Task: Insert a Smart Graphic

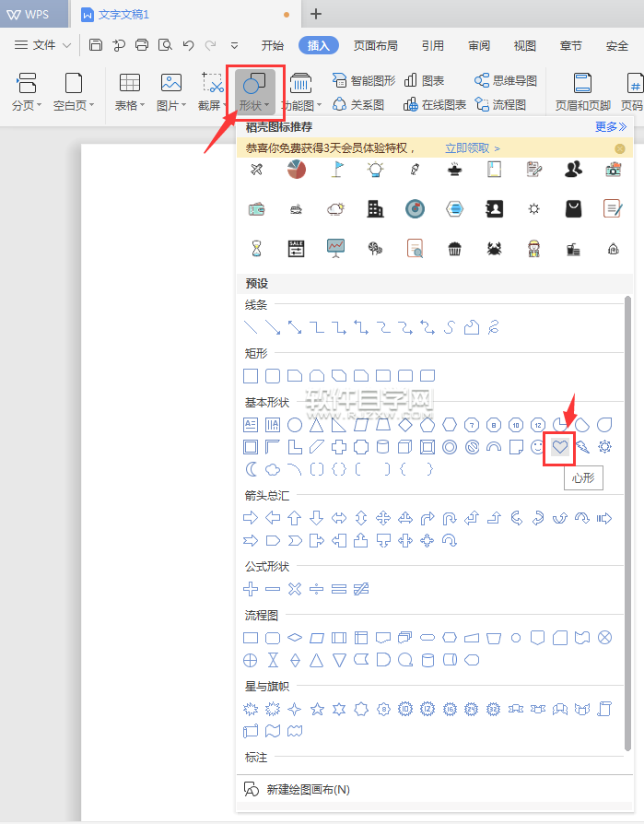Action: coord(364,80)
